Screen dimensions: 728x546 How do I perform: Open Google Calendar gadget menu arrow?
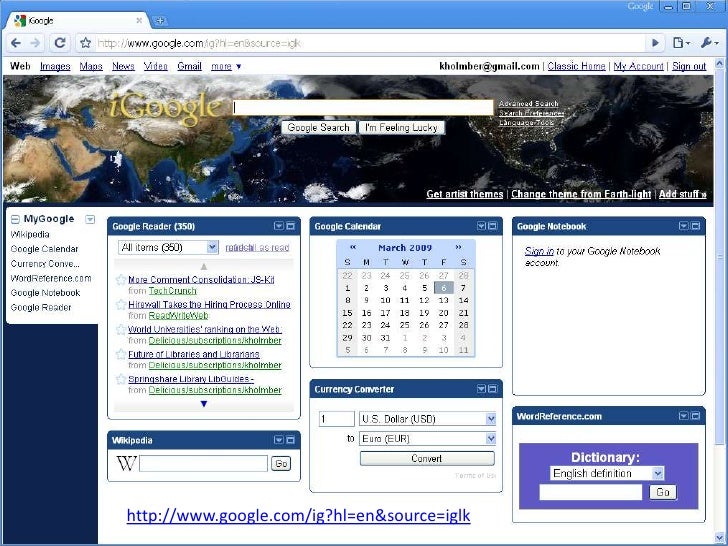pyautogui.click(x=481, y=226)
